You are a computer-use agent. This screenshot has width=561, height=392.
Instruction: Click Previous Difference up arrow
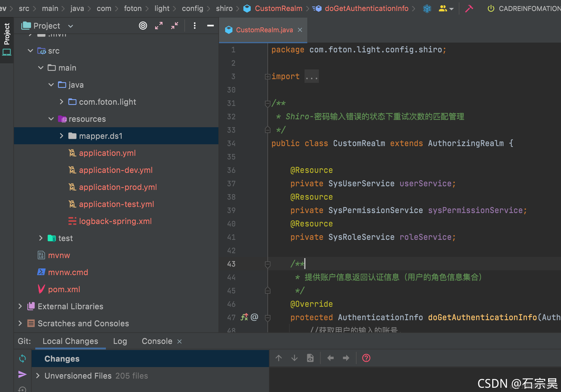(x=279, y=358)
